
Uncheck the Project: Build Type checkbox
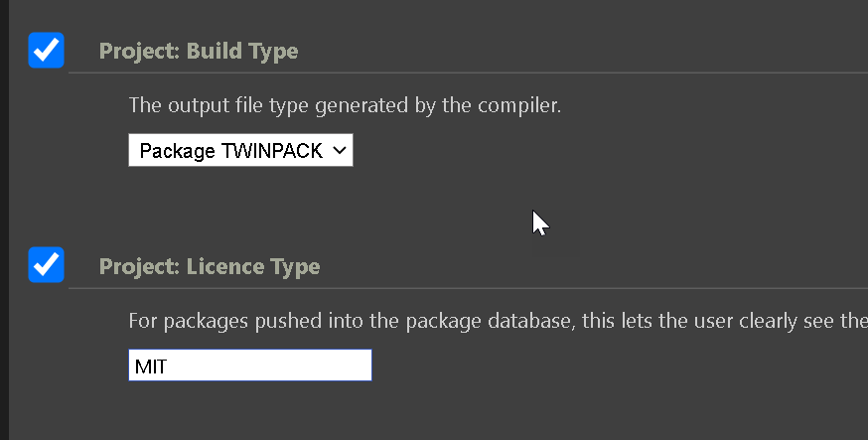pos(46,51)
